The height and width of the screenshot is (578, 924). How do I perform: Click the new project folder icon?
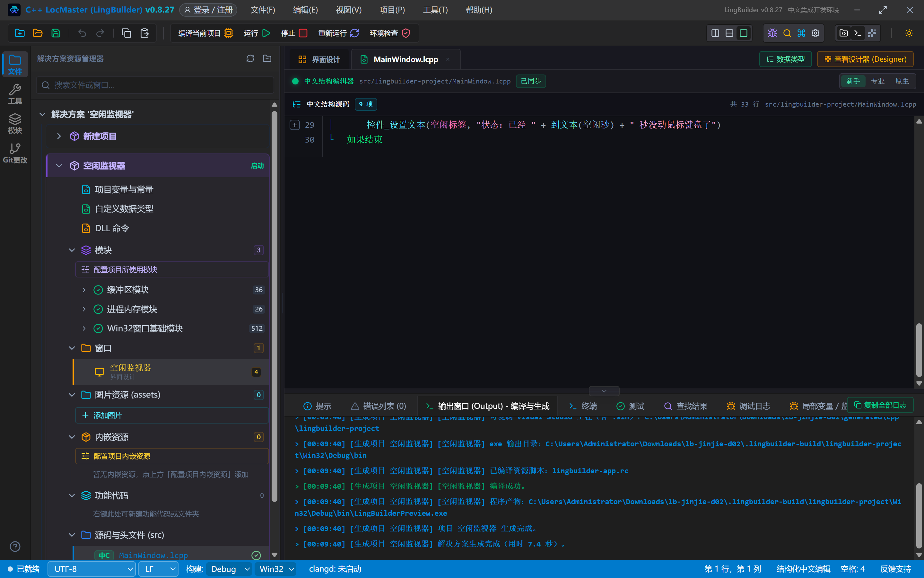click(20, 33)
